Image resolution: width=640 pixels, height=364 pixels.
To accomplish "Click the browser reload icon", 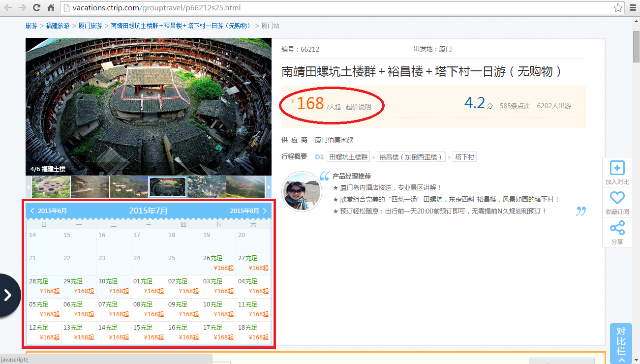I will pos(36,7).
